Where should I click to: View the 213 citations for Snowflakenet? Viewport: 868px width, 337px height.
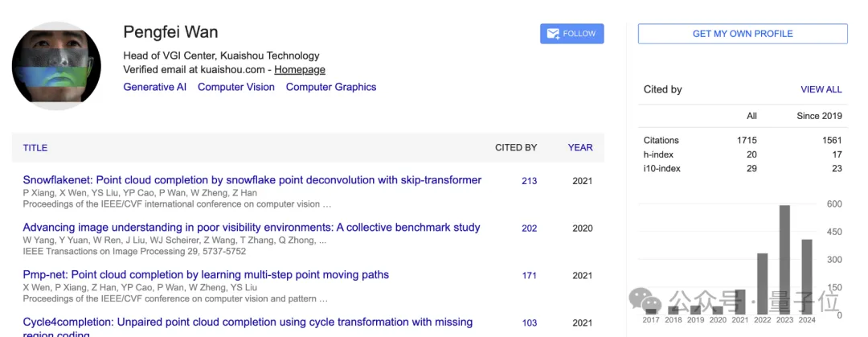pyautogui.click(x=529, y=181)
